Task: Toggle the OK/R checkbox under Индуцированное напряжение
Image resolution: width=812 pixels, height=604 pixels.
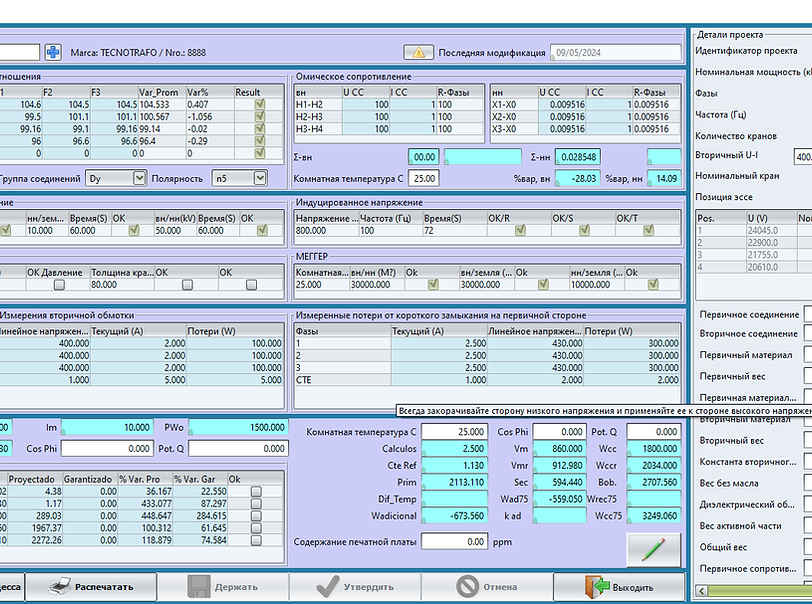Action: 520,231
